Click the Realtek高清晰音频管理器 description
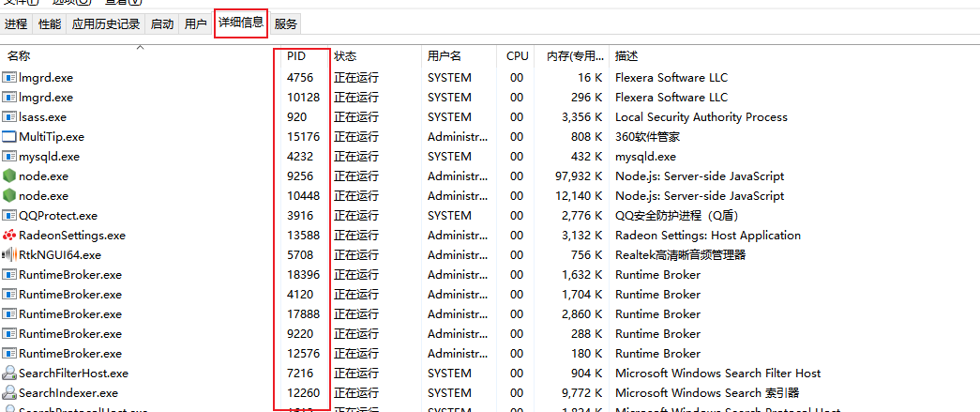 tap(681, 255)
